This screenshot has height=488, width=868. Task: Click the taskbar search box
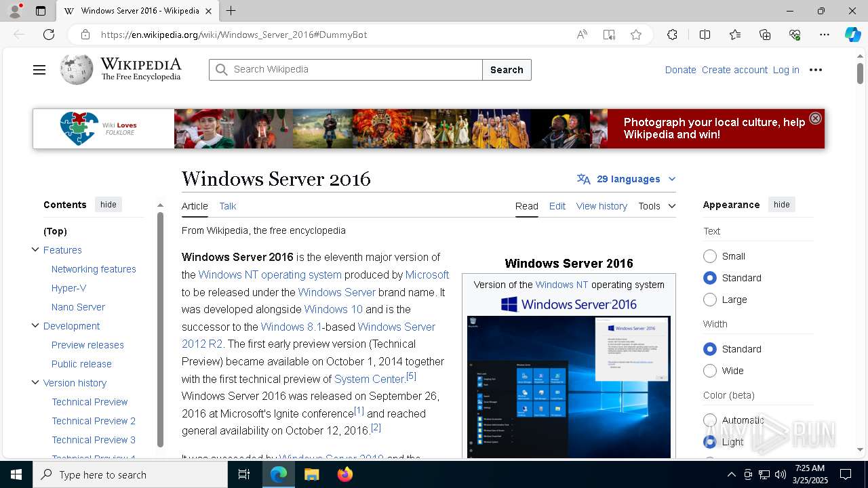coord(130,474)
